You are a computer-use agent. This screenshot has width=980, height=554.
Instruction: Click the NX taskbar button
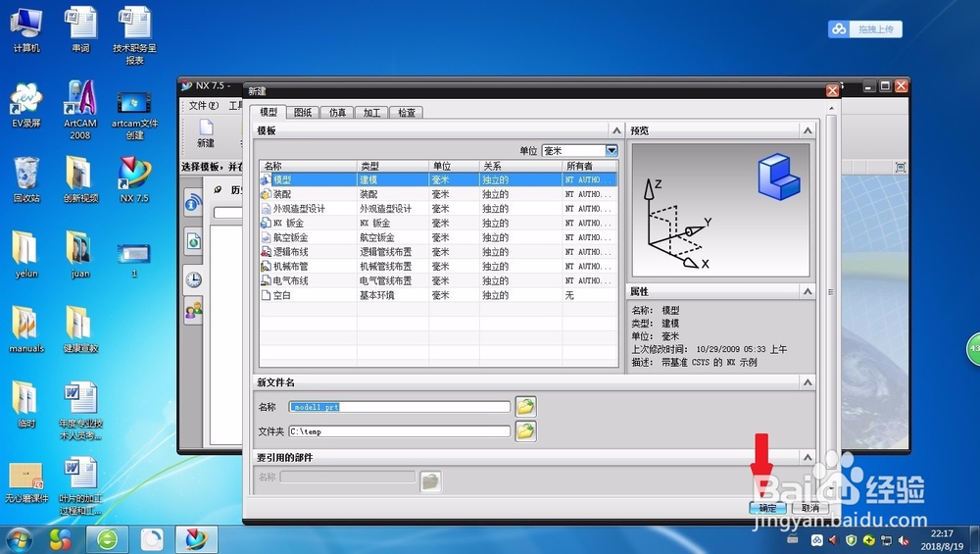coord(196,539)
